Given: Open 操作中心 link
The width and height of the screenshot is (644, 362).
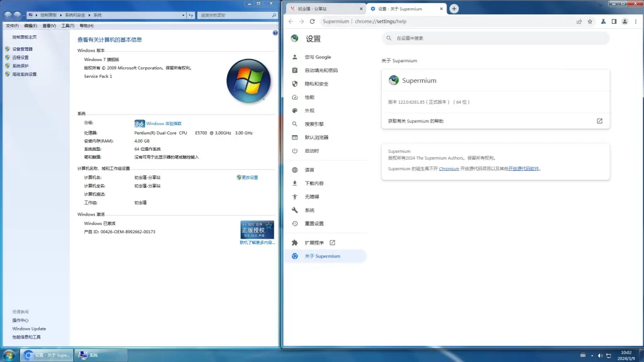Looking at the screenshot, I should [20, 321].
